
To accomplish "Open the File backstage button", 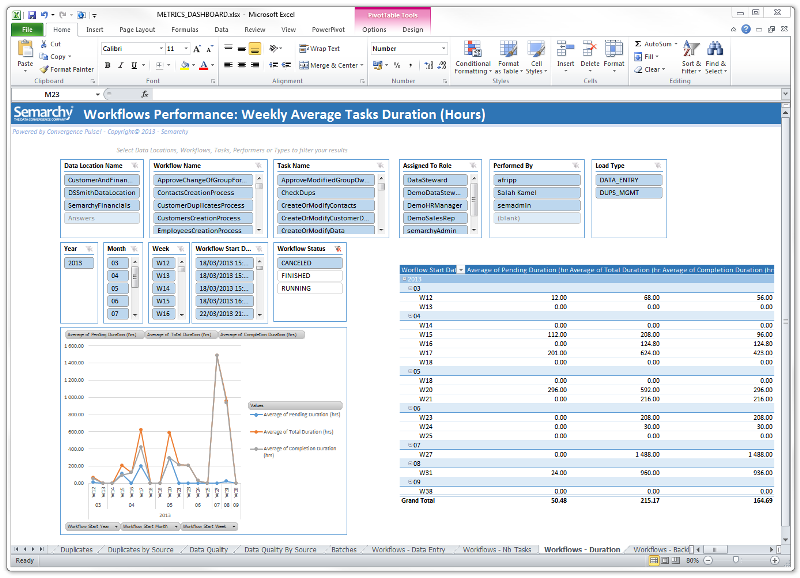I will [28, 30].
